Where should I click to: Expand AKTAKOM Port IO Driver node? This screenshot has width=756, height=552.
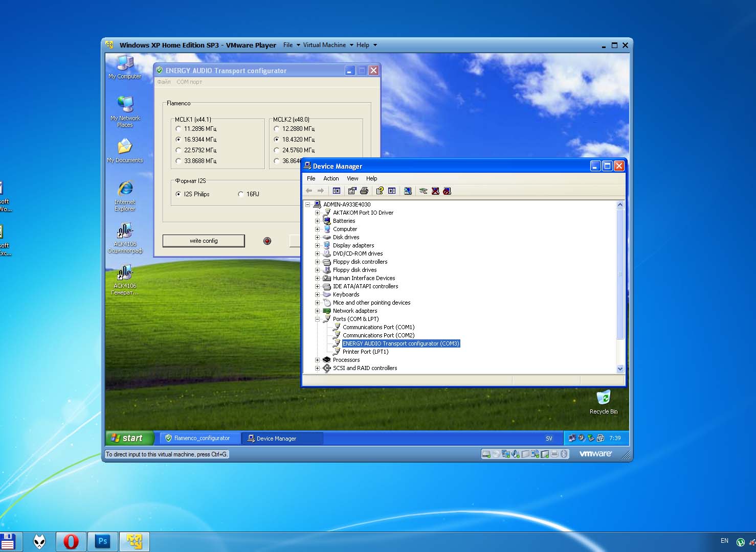click(x=317, y=213)
